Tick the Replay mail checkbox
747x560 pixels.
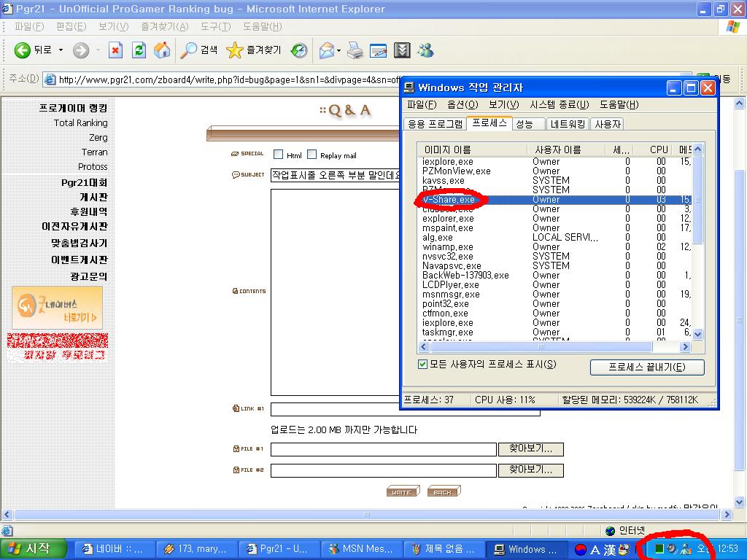point(312,155)
